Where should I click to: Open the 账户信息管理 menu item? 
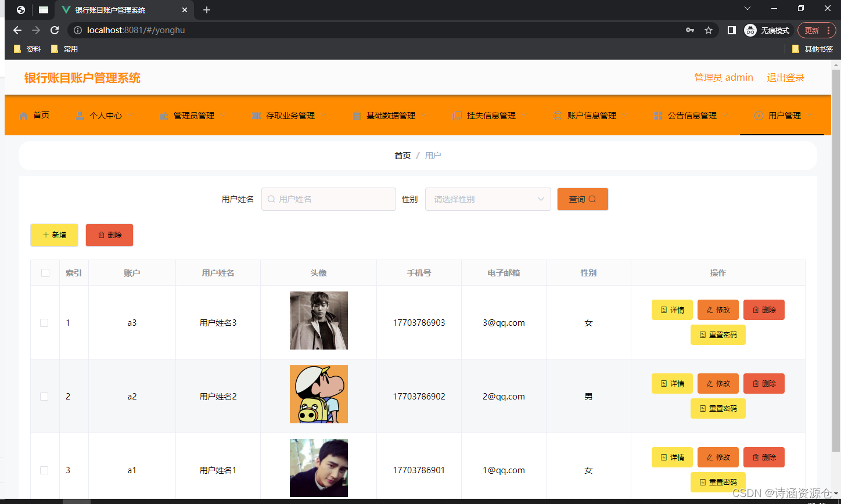click(591, 116)
